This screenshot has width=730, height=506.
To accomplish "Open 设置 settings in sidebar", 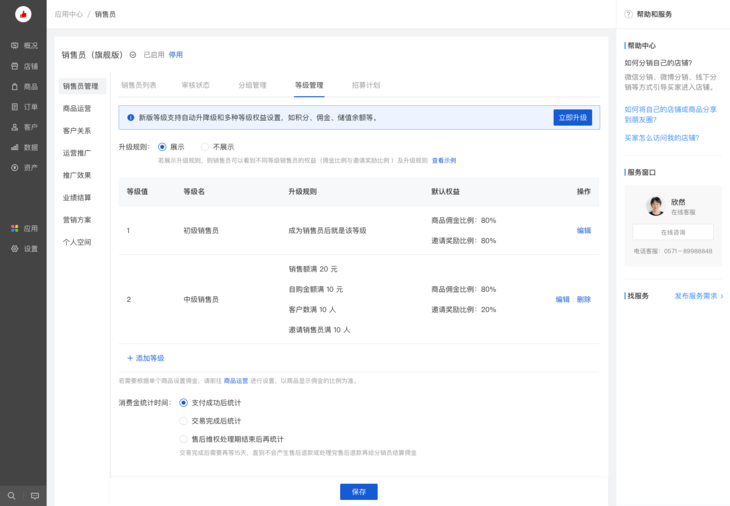I will coord(24,248).
